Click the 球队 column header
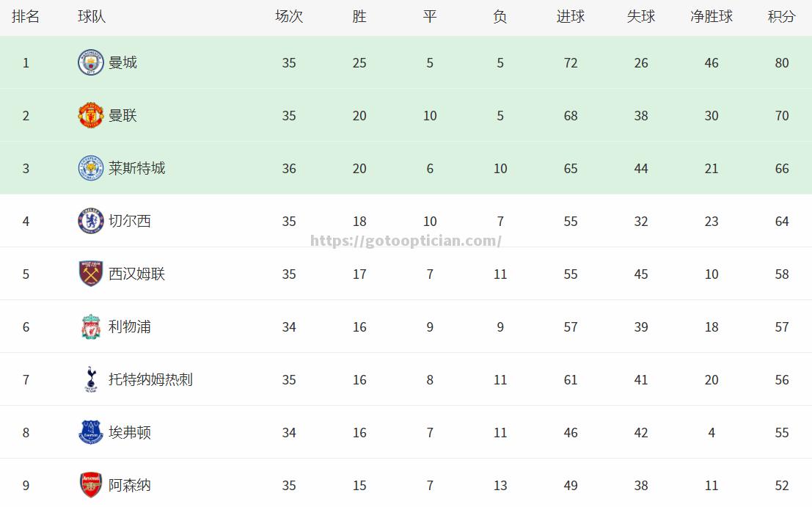This screenshot has width=812, height=507. pyautogui.click(x=92, y=17)
